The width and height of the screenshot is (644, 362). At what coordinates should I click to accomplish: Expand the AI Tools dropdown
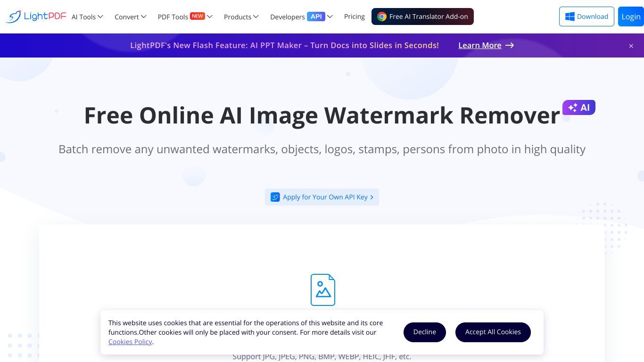pos(87,16)
